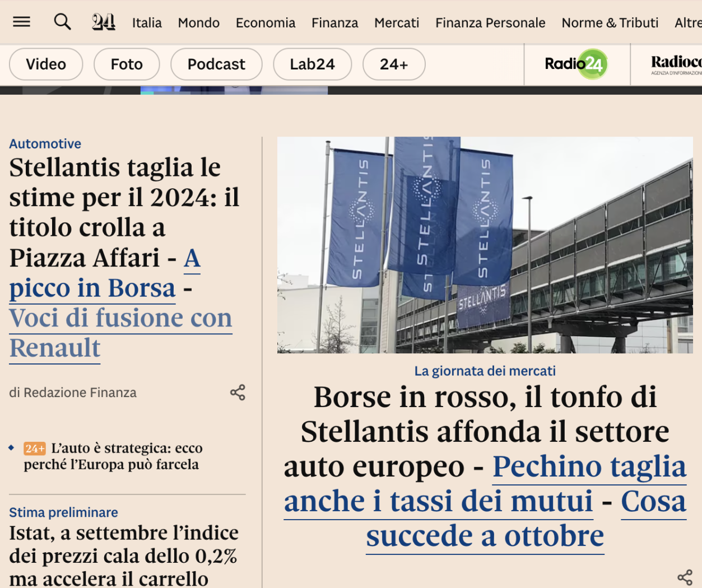Screen dimensions: 702x588
Task: Open the hamburger navigation menu
Action: pyautogui.click(x=21, y=22)
